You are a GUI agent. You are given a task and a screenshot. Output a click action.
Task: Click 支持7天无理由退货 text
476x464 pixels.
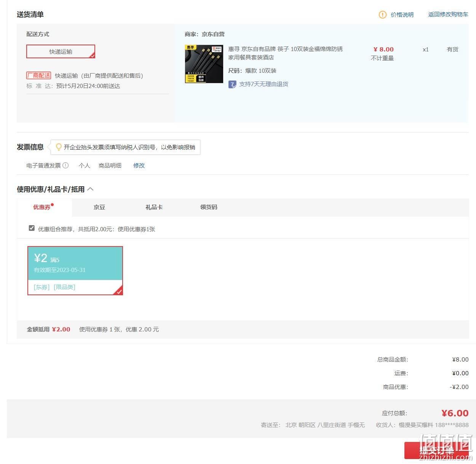click(x=264, y=84)
